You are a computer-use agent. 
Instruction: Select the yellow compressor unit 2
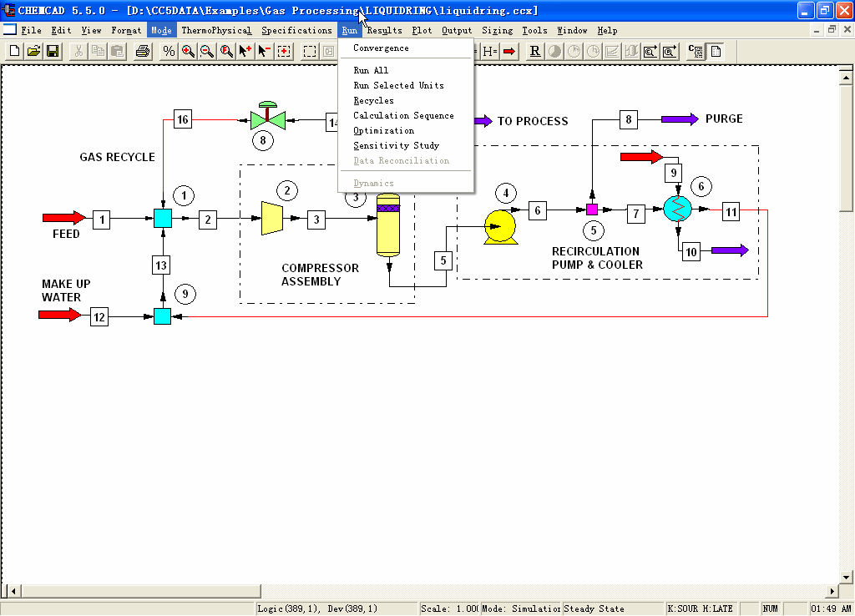[x=272, y=218]
